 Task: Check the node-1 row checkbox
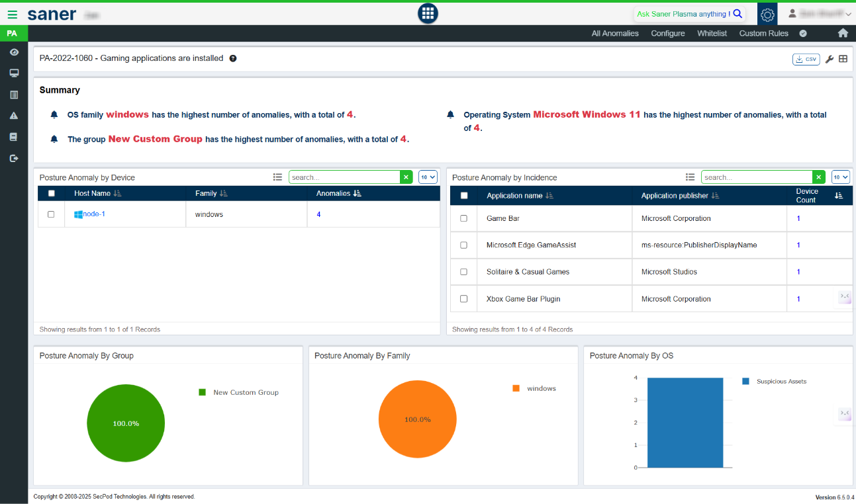tap(51, 214)
